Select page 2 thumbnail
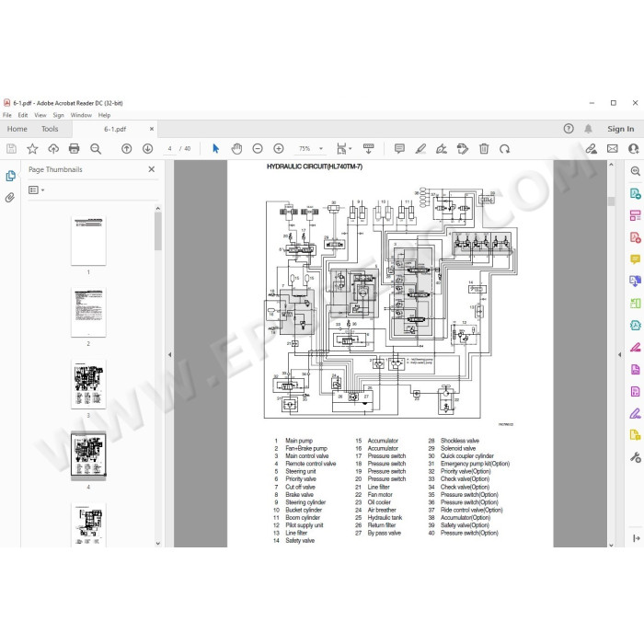644x644 pixels. [88, 312]
